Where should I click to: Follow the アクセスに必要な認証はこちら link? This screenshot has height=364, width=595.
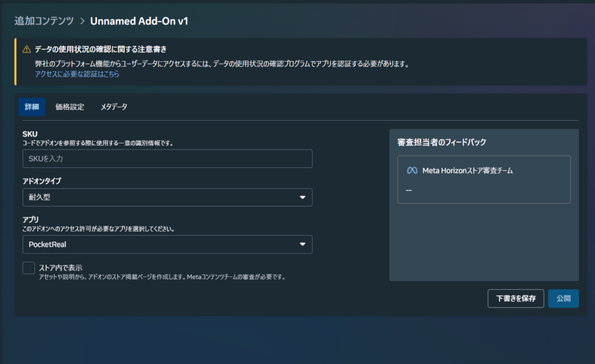point(77,74)
